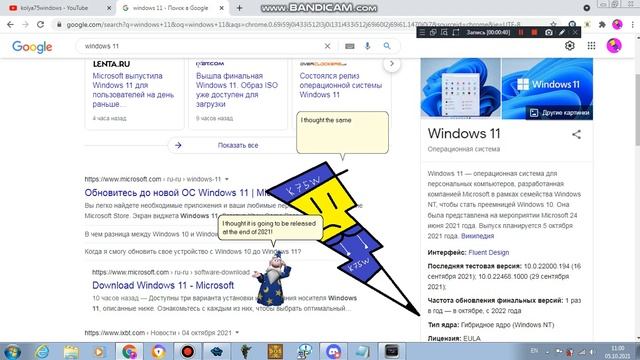Open Bandicam red record icon in taskbar
640x360 pixels.
point(187,351)
